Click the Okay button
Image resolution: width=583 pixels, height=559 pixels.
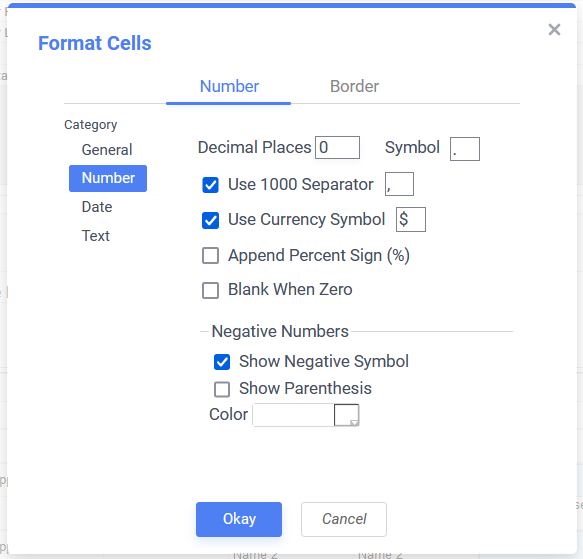click(x=239, y=519)
